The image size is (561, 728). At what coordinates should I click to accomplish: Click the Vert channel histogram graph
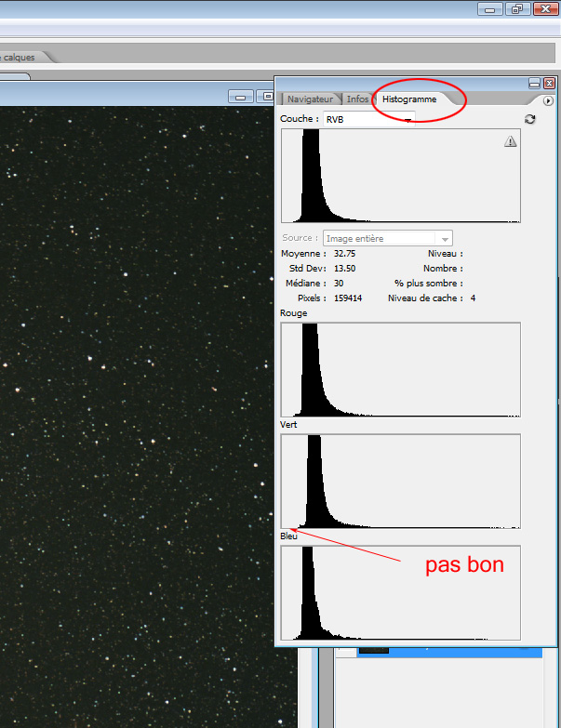(x=401, y=481)
